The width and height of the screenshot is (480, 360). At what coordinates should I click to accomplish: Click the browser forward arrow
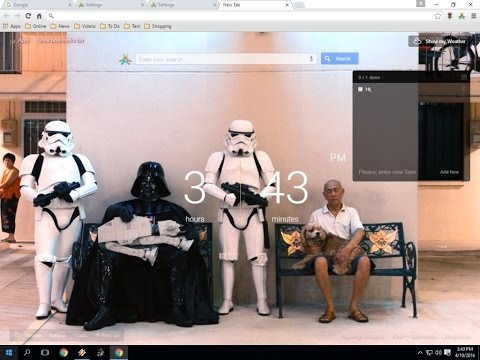(x=17, y=16)
